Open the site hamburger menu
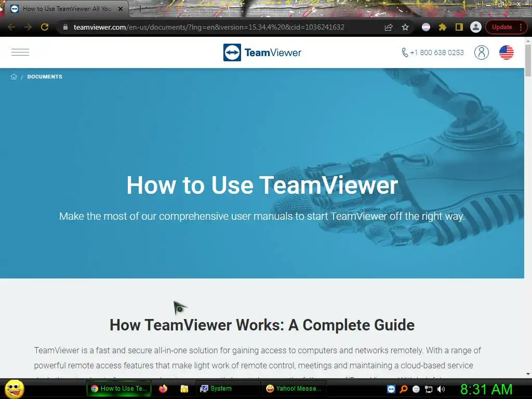 point(20,52)
